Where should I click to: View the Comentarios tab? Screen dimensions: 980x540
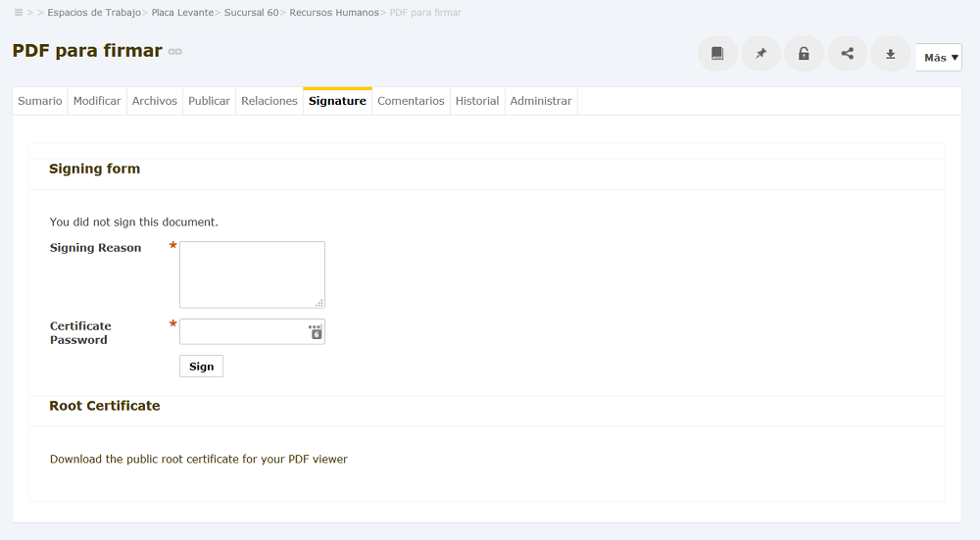pyautogui.click(x=411, y=101)
